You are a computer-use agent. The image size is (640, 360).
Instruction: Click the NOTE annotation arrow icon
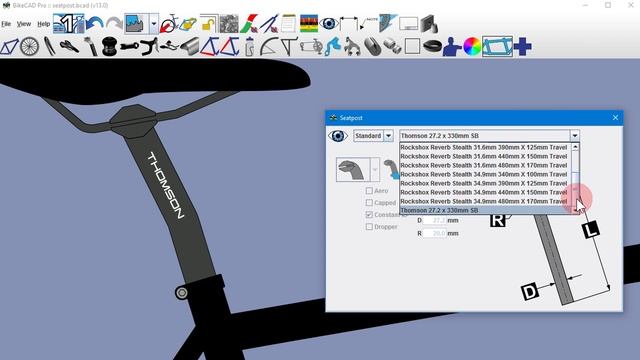(x=368, y=24)
